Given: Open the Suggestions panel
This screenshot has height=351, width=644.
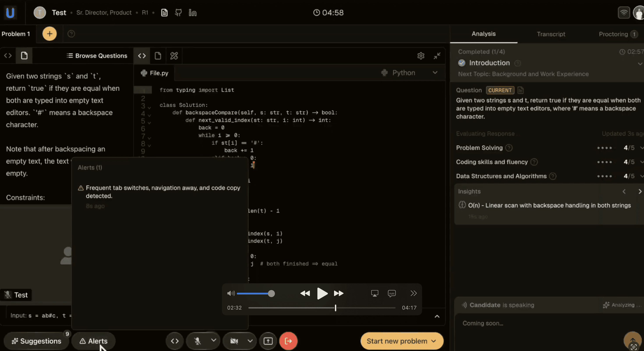Looking at the screenshot, I should pos(37,341).
